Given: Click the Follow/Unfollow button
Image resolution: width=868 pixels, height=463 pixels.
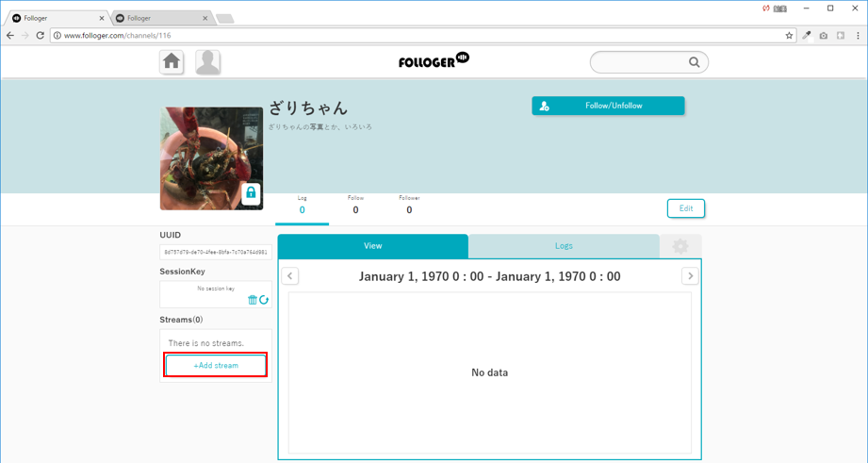Looking at the screenshot, I should tap(608, 106).
